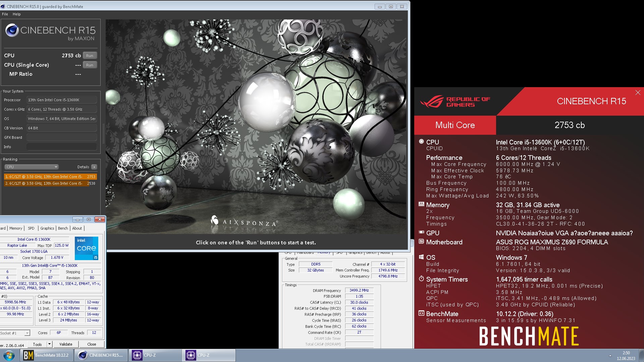The height and width of the screenshot is (362, 644).
Task: Expand the Tools dropdown arrow in CPU-Z
Action: 49,344
